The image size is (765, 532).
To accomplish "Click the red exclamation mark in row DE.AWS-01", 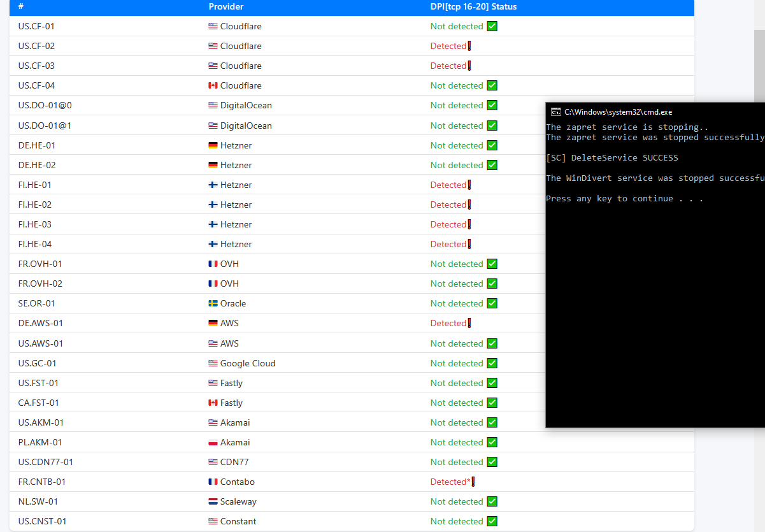I will click(x=469, y=323).
